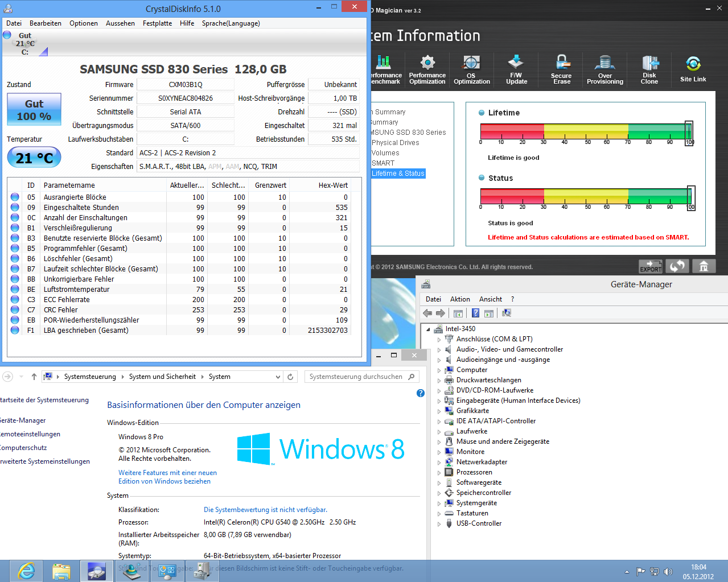This screenshot has width=728, height=582.
Task: Click back arrow in Geräte-Manager toolbar
Action: (x=427, y=313)
